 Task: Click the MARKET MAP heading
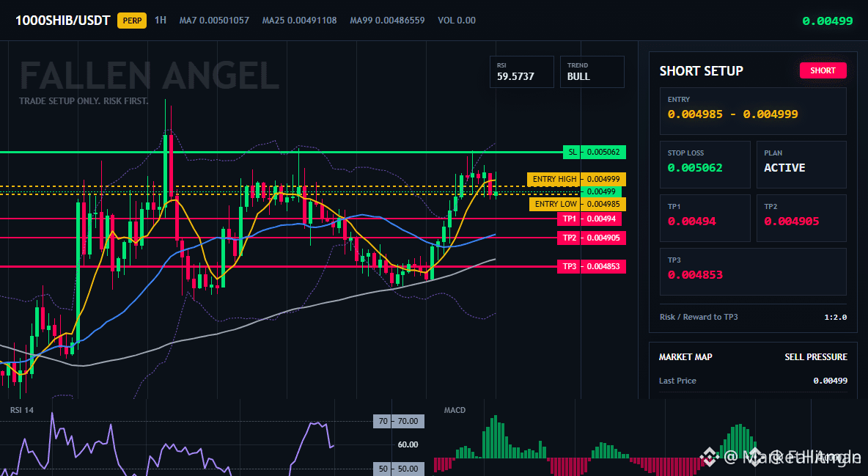(x=685, y=357)
